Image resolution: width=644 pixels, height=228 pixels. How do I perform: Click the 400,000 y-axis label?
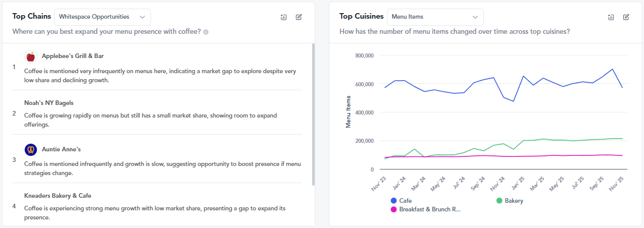(x=364, y=112)
